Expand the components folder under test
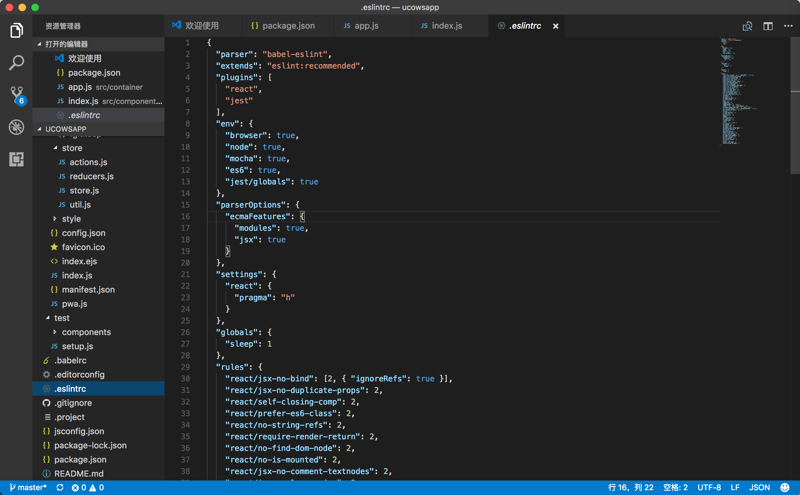800x495 pixels. (x=86, y=332)
